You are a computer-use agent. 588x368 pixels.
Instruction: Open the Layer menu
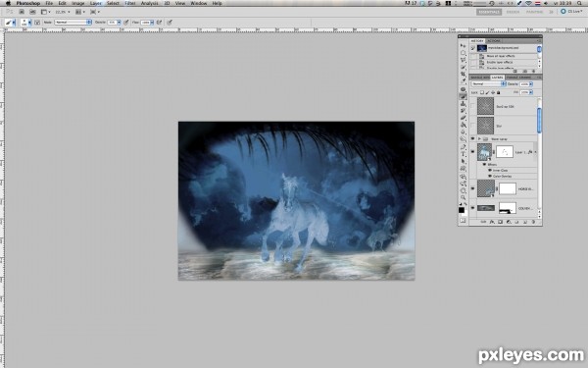(96, 3)
